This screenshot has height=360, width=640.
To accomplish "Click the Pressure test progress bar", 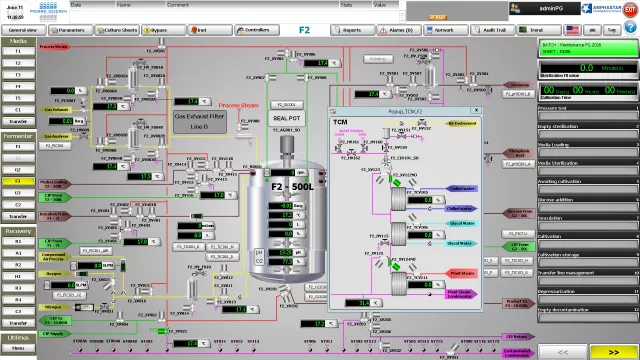I will point(588,116).
